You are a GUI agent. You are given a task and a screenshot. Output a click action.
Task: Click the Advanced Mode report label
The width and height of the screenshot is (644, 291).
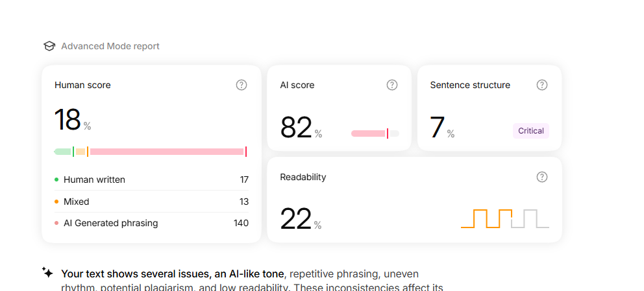point(110,46)
